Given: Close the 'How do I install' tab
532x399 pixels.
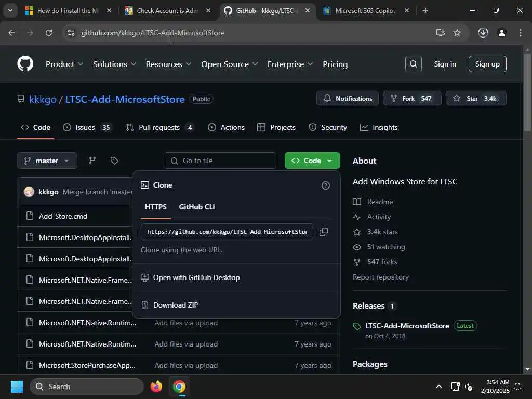Looking at the screenshot, I should (x=109, y=10).
